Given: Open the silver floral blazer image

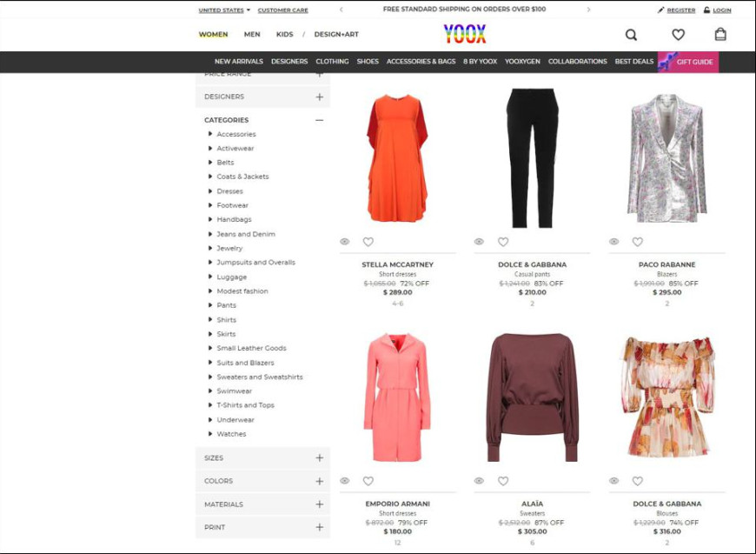Looking at the screenshot, I should coord(666,158).
